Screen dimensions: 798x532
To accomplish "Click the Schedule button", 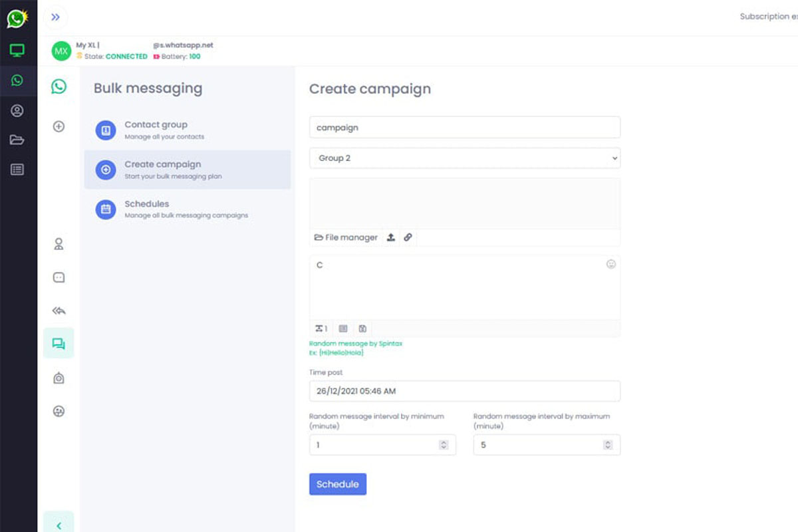I will coord(337,484).
